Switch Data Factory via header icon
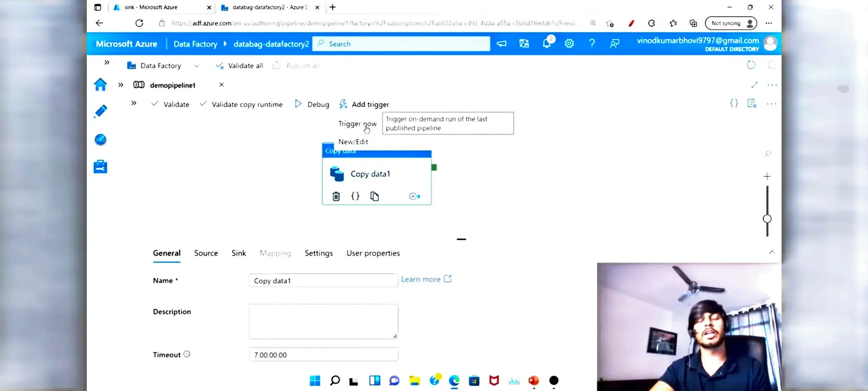Screen dimensions: 868x391 524,43
